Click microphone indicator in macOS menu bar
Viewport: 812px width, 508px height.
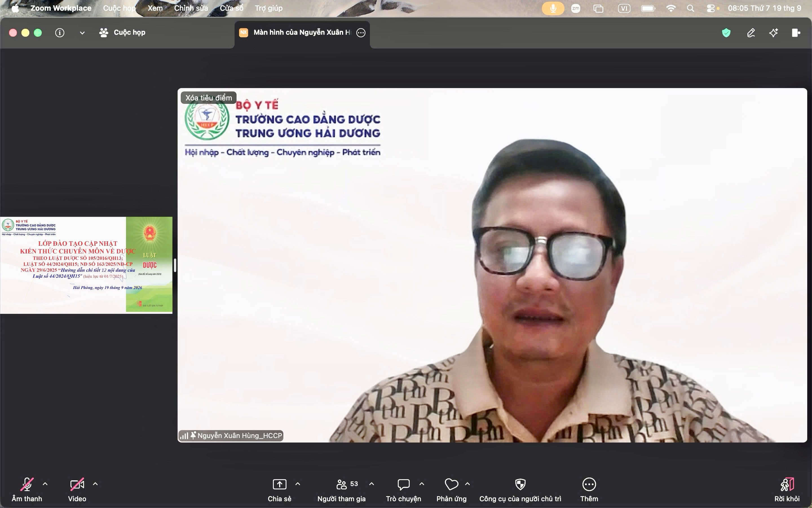553,8
